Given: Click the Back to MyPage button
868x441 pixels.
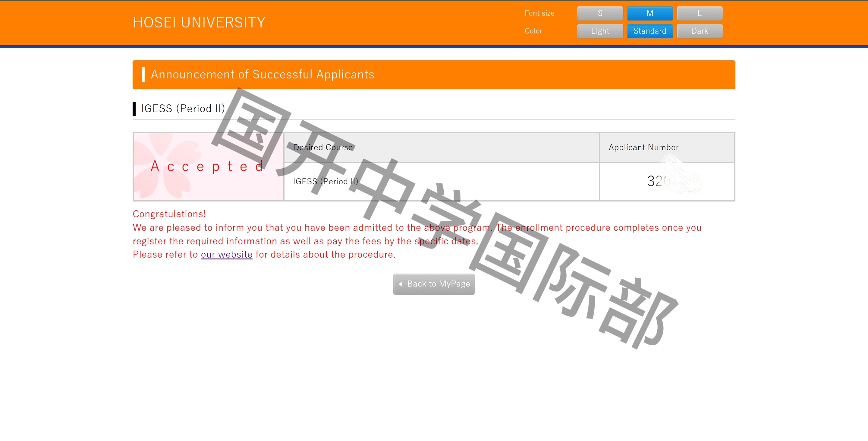Looking at the screenshot, I should (x=434, y=284).
